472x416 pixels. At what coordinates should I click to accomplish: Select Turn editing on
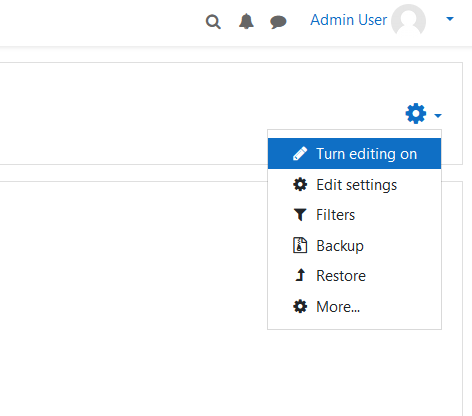coord(354,154)
